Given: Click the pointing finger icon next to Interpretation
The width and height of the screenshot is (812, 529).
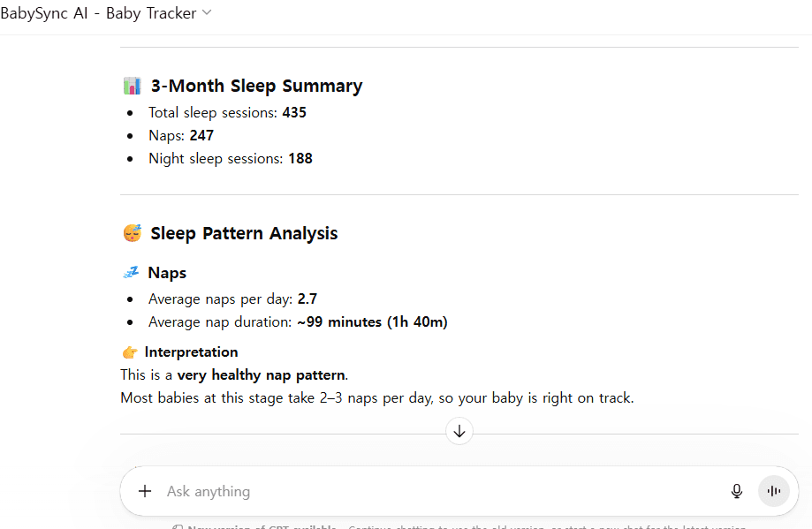Looking at the screenshot, I should pyautogui.click(x=129, y=351).
